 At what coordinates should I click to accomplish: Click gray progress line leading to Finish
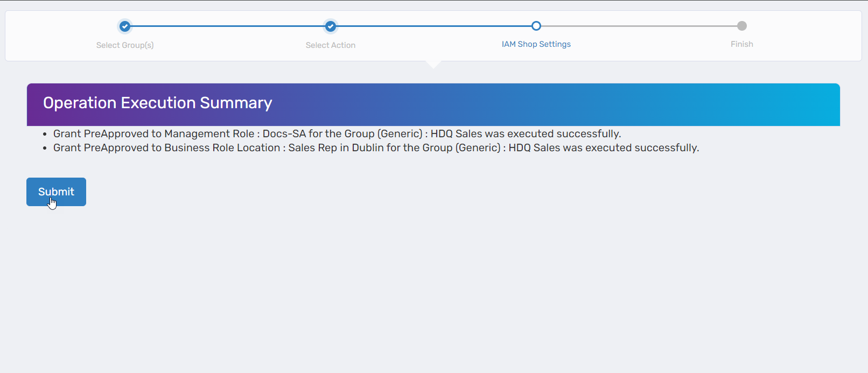pos(639,26)
